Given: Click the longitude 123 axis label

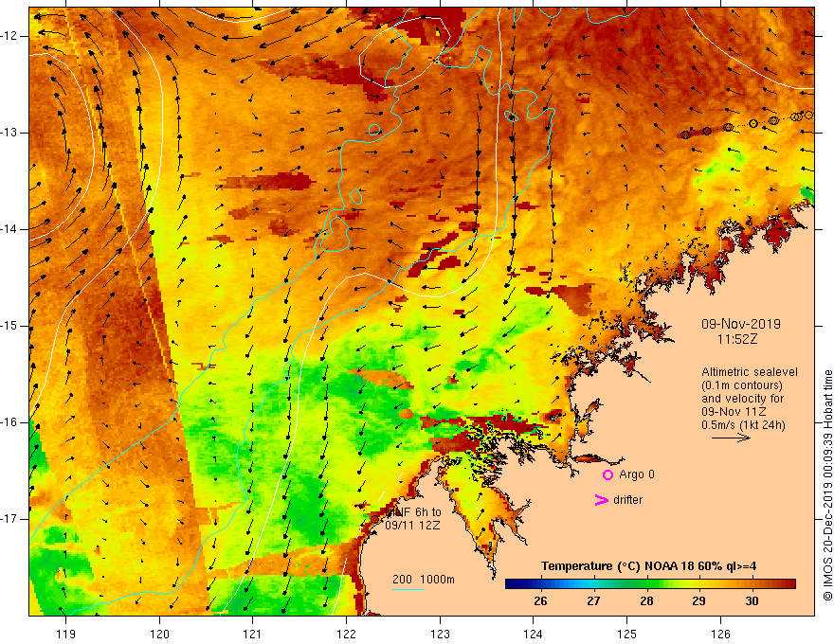Looking at the screenshot, I should click(440, 634).
